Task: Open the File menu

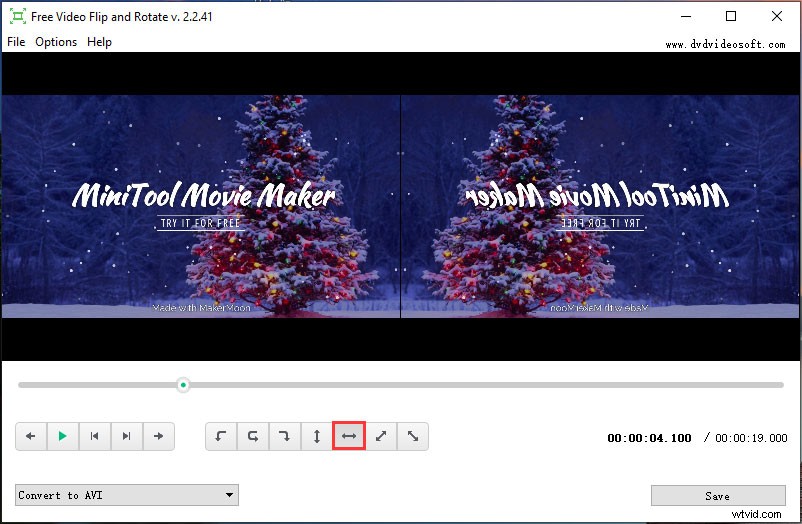Action: 16,42
